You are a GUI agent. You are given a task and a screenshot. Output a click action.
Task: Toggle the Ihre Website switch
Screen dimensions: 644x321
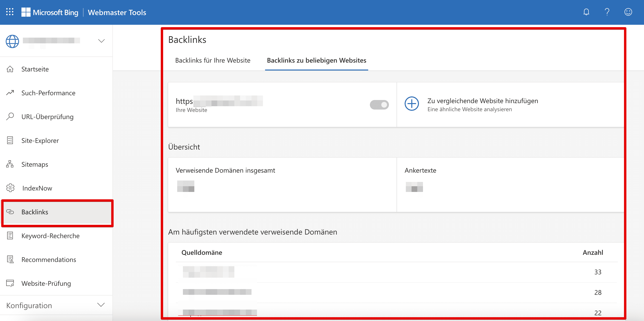click(x=379, y=105)
